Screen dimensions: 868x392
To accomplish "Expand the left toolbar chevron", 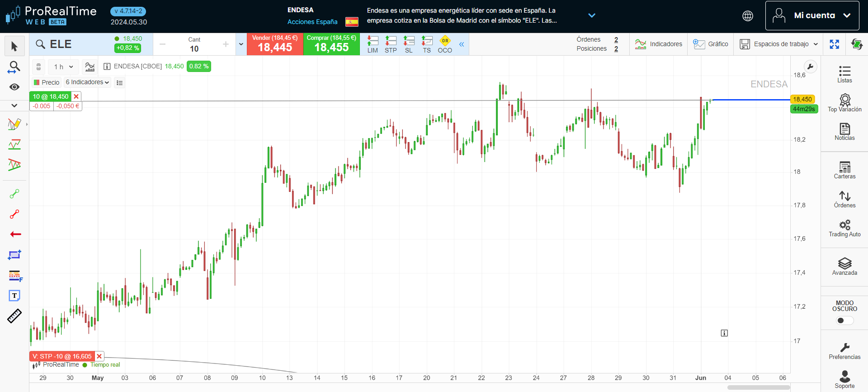I will [14, 105].
